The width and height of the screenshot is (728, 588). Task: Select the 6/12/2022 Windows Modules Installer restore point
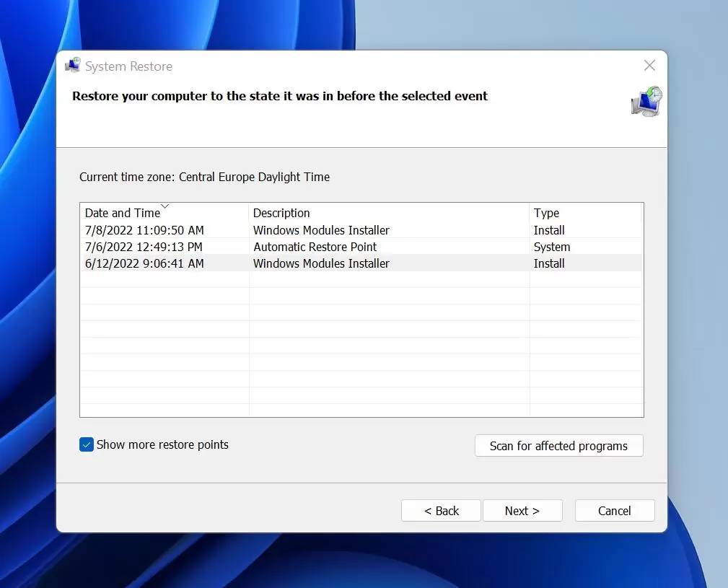(x=289, y=263)
